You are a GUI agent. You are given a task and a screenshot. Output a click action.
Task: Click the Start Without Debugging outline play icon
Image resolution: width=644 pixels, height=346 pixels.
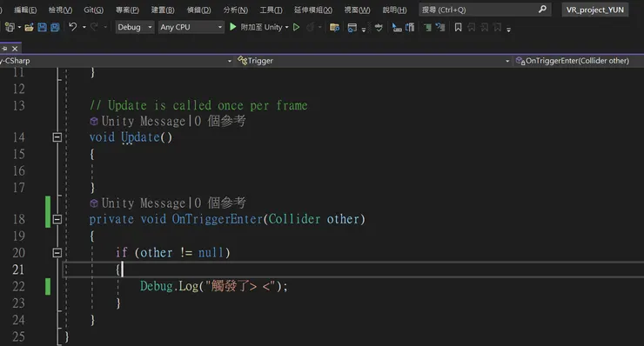296,28
